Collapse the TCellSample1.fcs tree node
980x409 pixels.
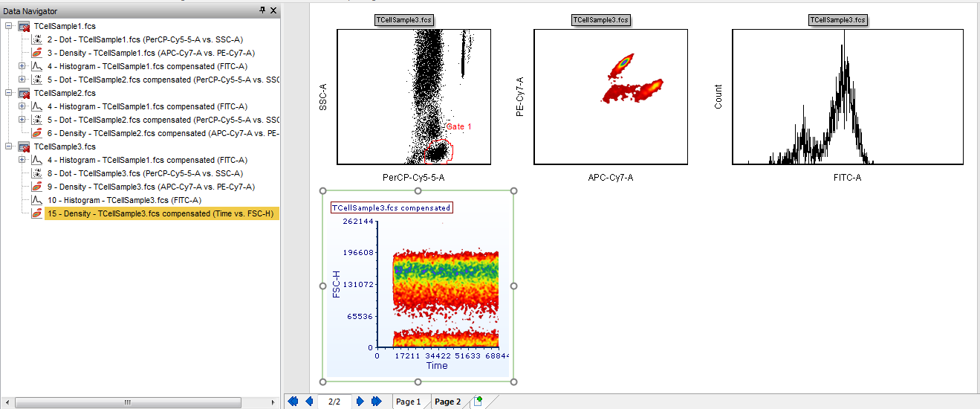(8, 26)
